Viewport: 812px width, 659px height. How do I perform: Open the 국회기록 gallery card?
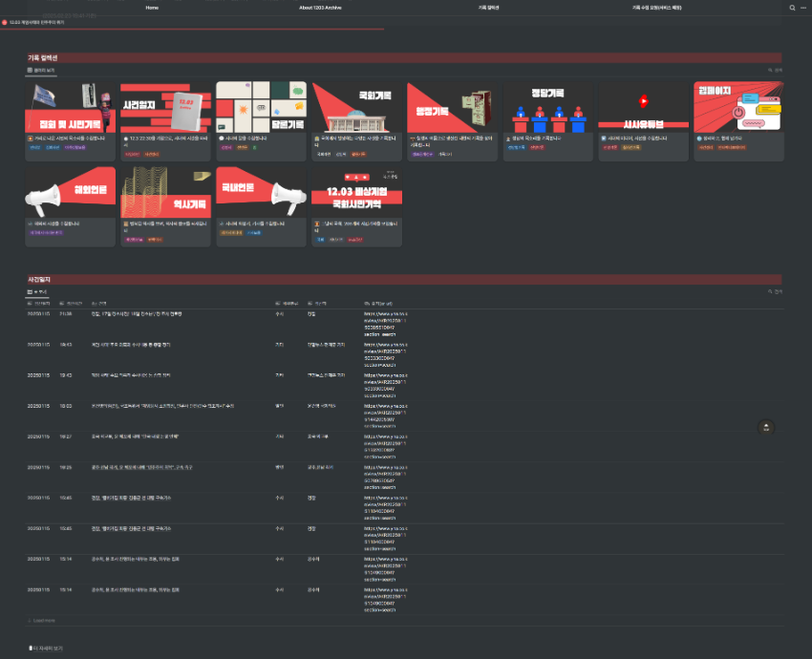356,118
